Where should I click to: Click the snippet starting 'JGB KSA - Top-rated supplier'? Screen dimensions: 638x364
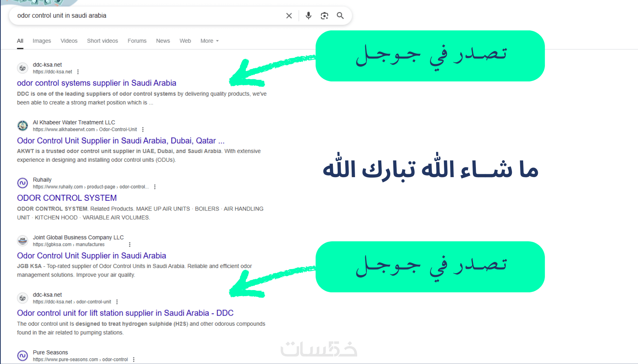tap(134, 271)
